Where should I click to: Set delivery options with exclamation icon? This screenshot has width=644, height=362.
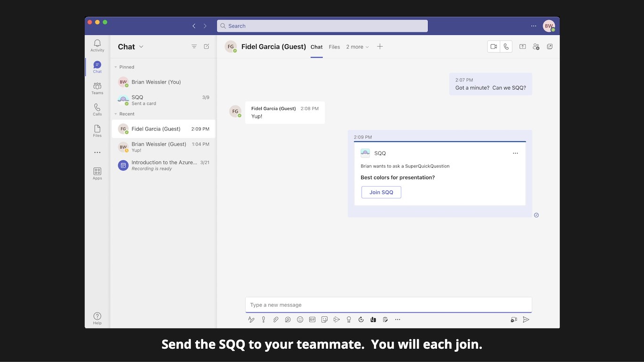pos(264,320)
